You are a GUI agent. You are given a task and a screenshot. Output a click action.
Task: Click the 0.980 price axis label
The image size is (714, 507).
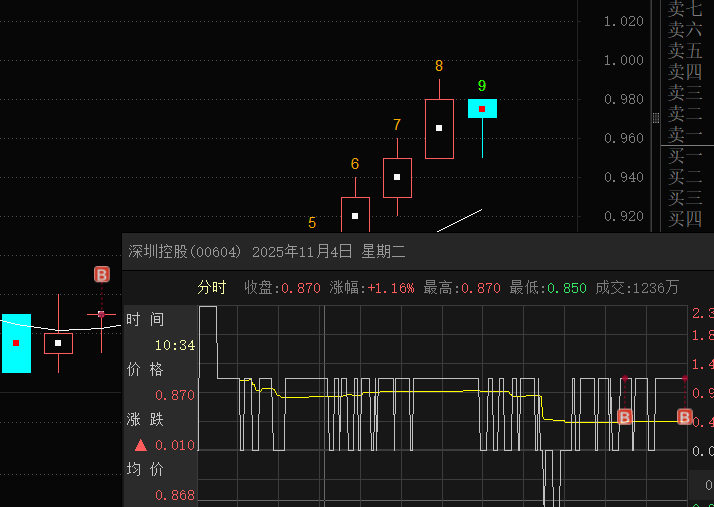click(623, 99)
